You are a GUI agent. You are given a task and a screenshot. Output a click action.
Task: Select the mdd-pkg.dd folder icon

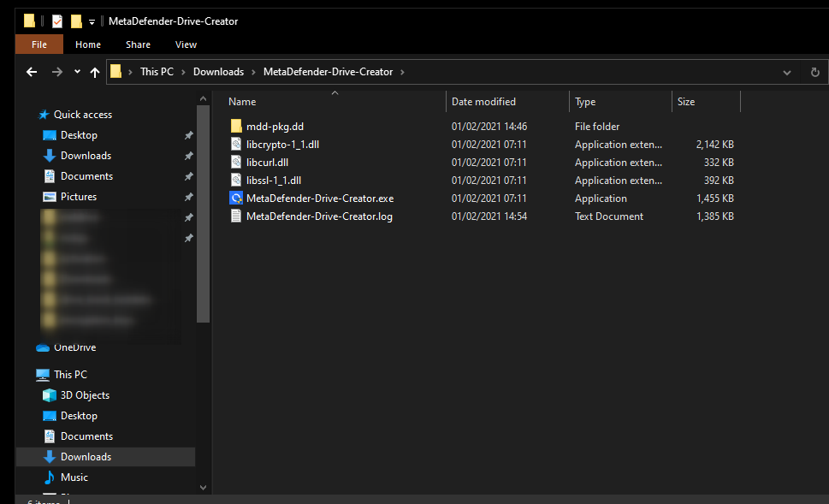click(x=236, y=126)
